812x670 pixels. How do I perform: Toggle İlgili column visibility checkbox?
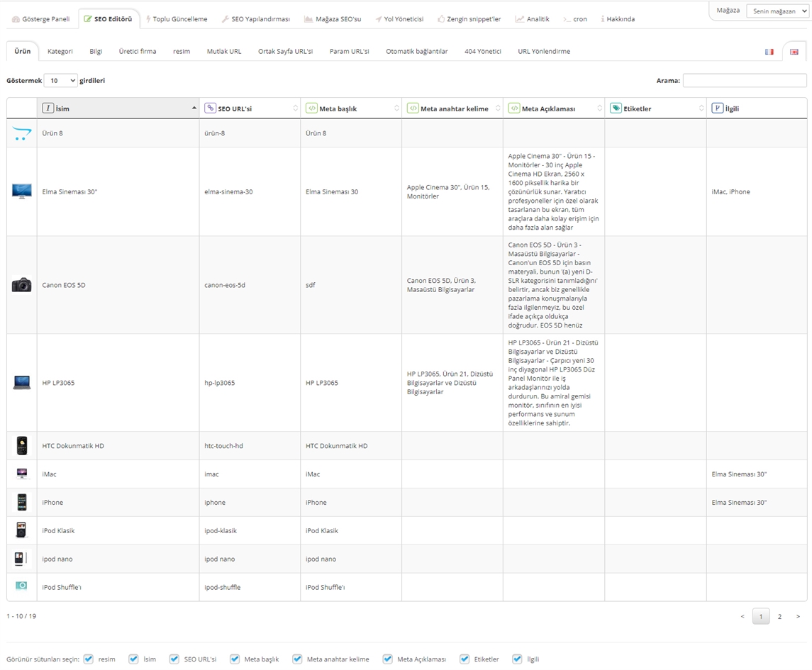coord(517,659)
